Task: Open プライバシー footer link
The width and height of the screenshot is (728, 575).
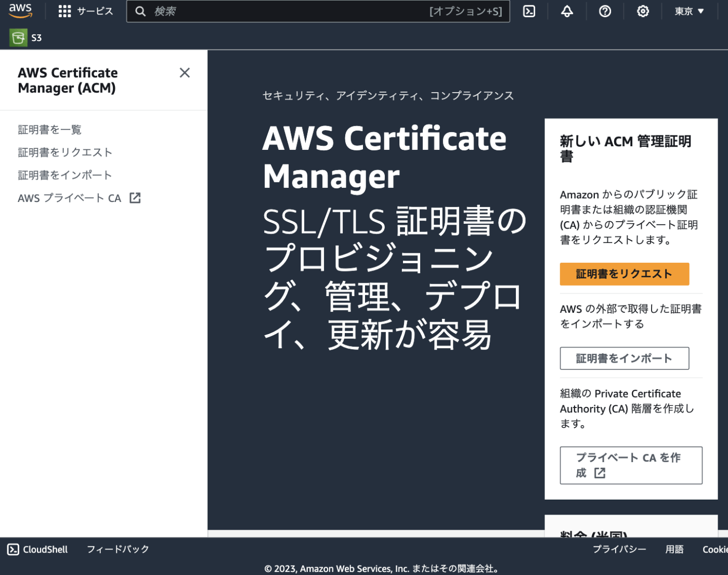Action: tap(620, 550)
